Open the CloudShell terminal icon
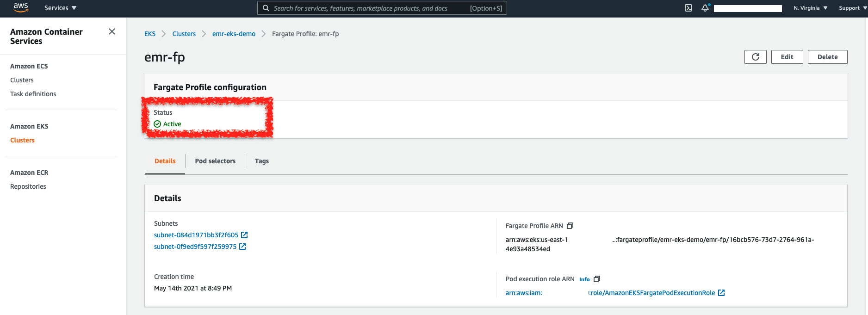Image resolution: width=868 pixels, height=315 pixels. click(x=688, y=8)
